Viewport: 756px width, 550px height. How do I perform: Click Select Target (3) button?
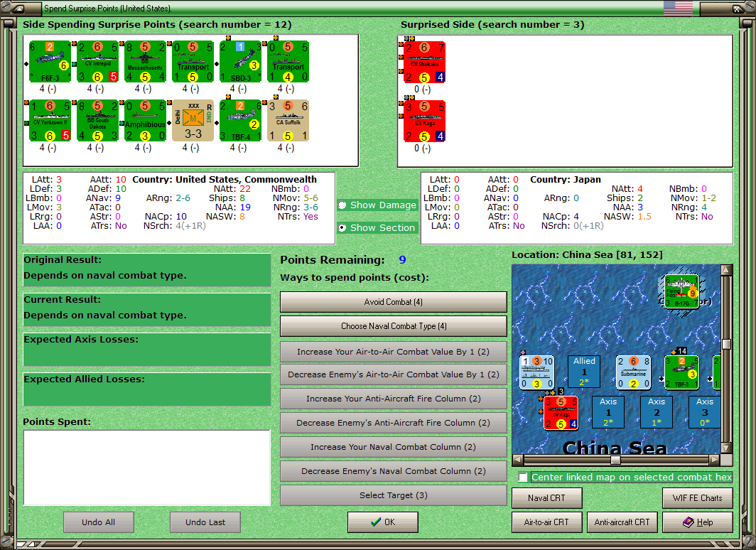[x=394, y=495]
